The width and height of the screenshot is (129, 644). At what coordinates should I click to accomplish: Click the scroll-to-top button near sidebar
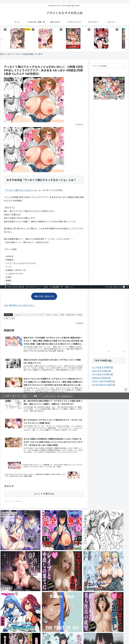click(126, 390)
